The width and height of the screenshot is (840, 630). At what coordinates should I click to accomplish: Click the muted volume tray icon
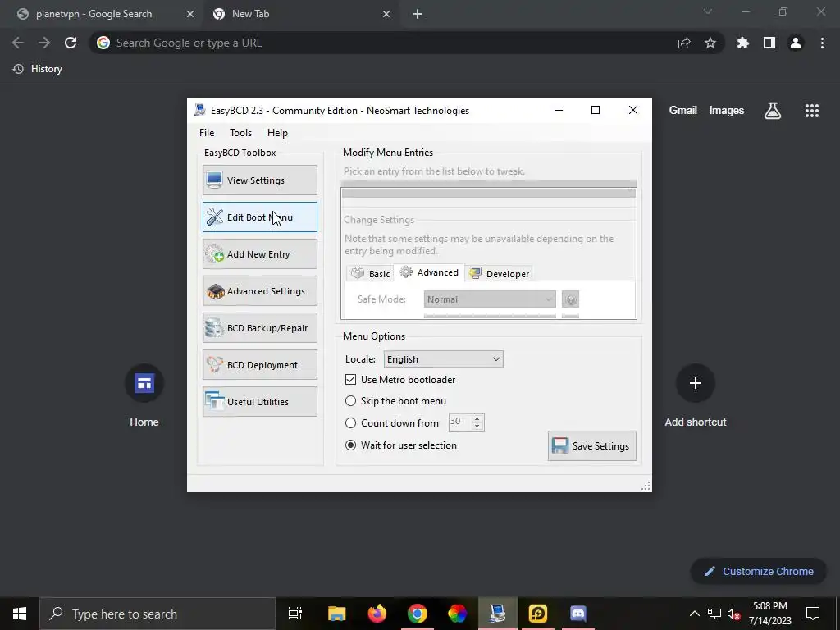pos(734,614)
